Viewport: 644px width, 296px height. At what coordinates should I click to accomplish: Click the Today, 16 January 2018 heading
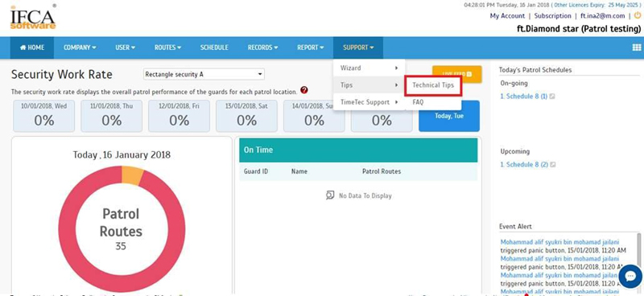click(122, 154)
